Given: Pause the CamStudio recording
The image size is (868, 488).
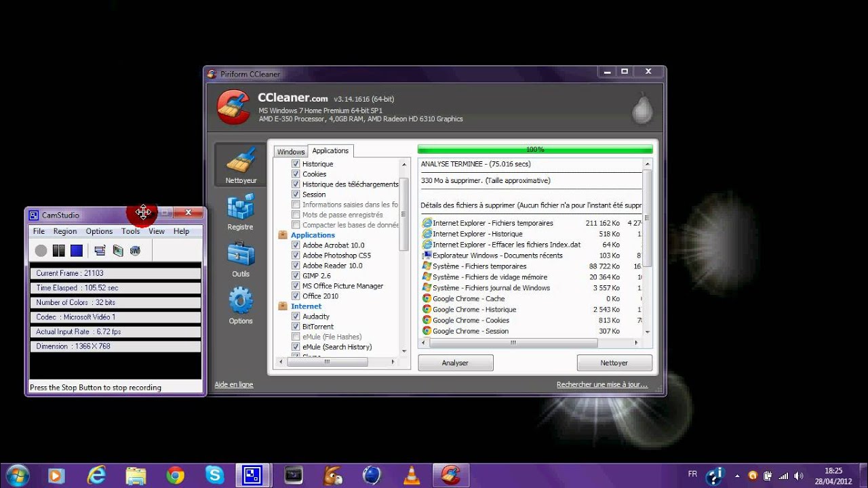Looking at the screenshot, I should [x=59, y=251].
